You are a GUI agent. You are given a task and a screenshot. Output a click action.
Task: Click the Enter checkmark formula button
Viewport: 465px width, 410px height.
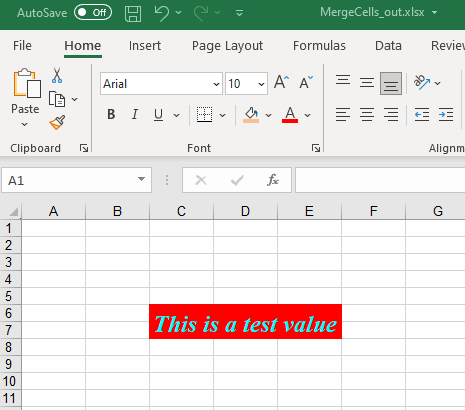pos(237,180)
